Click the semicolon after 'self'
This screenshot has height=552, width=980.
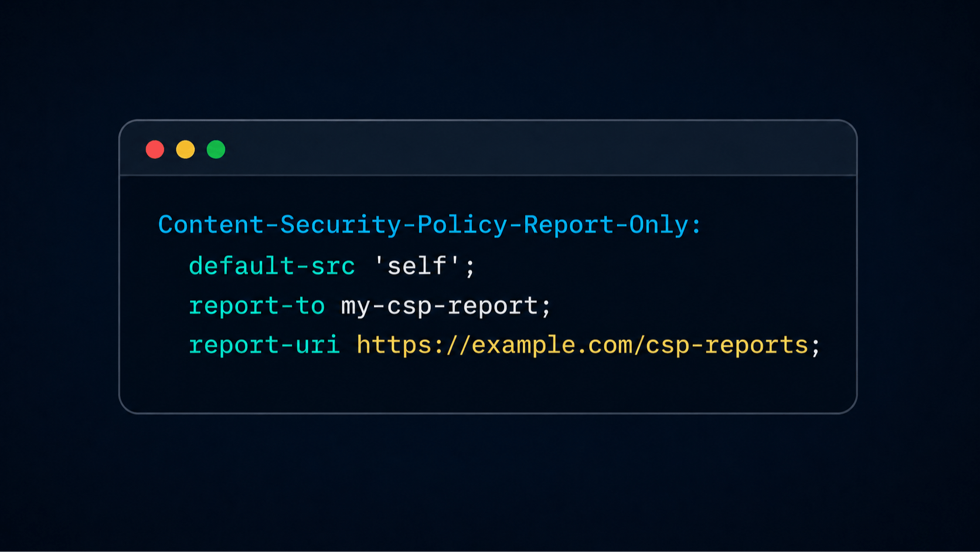coord(470,268)
